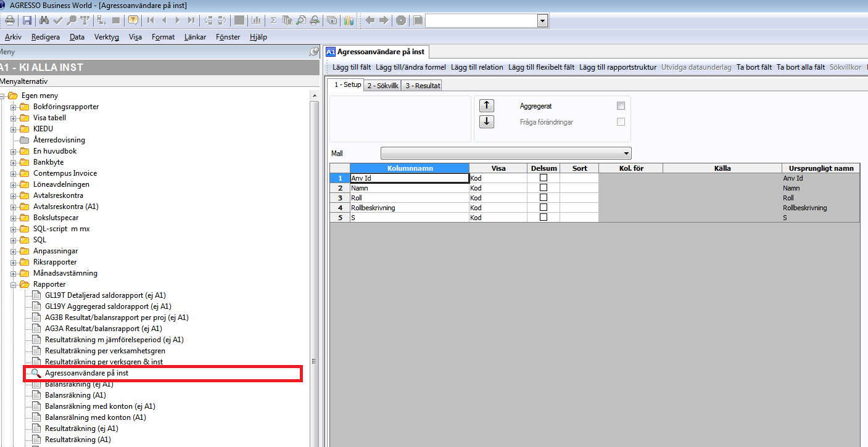Viewport: 868px width, 447px height.
Task: Collapse the Egen meny root node
Action: (3, 96)
